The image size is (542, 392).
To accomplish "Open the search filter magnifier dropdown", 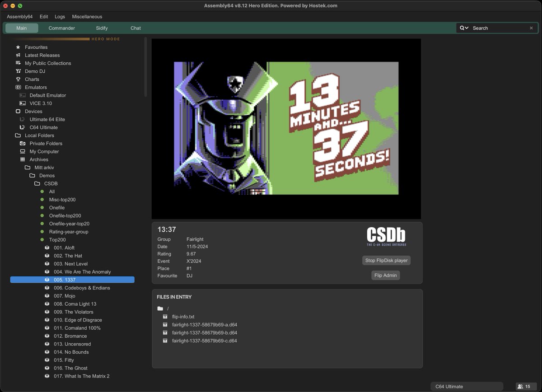I will [463, 28].
